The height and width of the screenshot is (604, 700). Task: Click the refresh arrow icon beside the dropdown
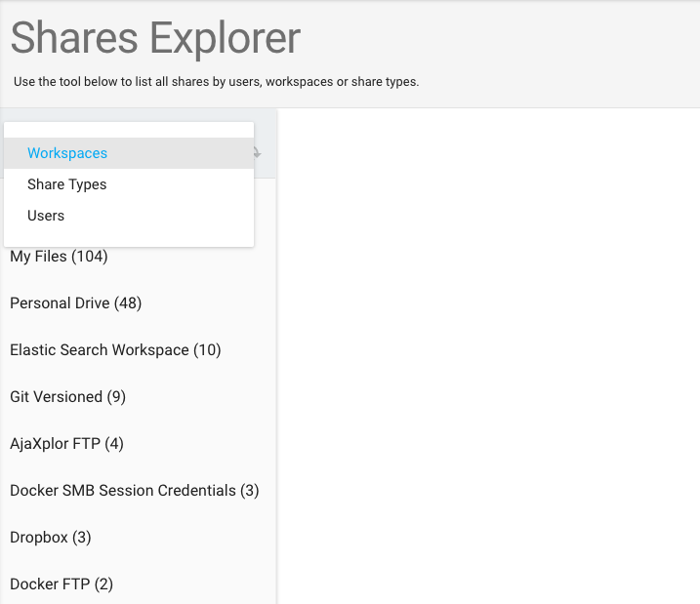click(258, 153)
